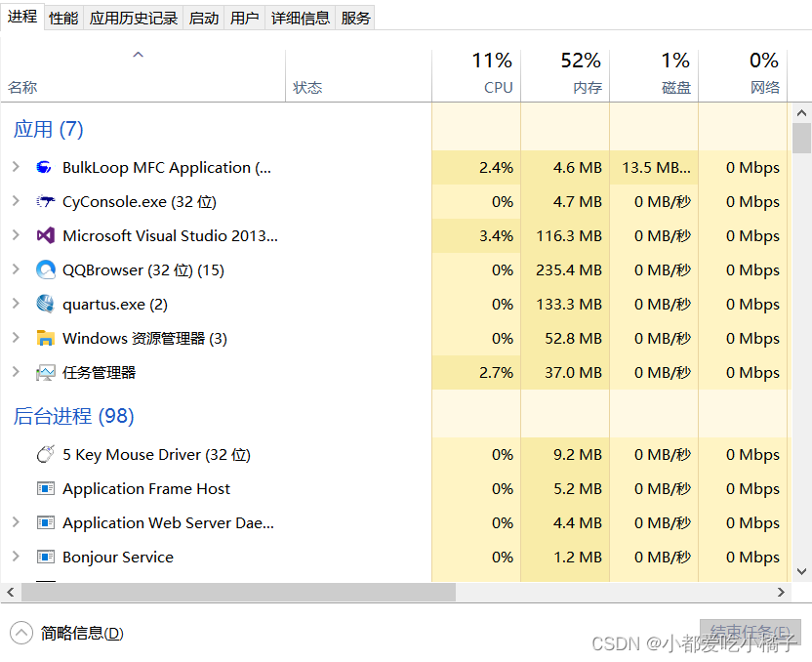Expand the Application Web Server Daemon row

pyautogui.click(x=16, y=522)
